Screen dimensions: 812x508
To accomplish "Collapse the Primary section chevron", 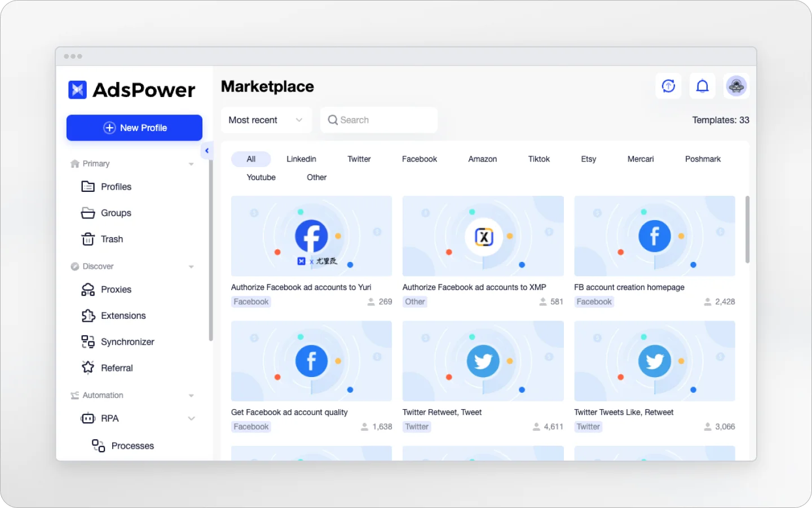I will click(191, 164).
